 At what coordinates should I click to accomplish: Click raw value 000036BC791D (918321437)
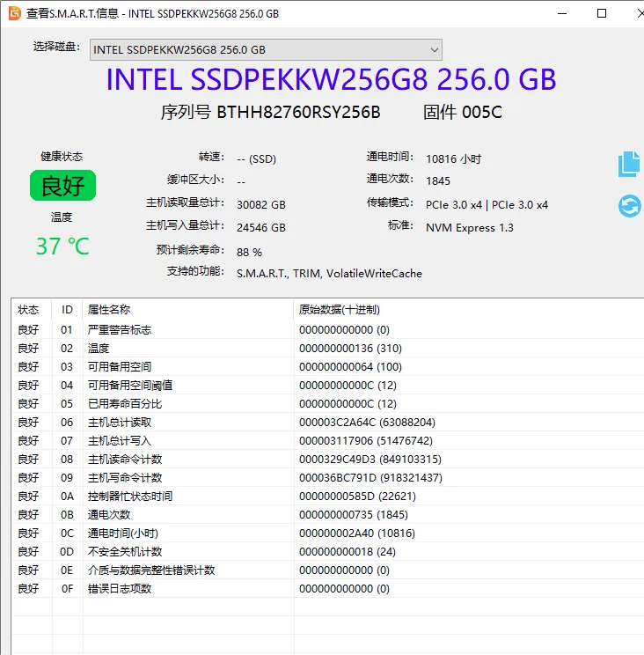pyautogui.click(x=370, y=478)
